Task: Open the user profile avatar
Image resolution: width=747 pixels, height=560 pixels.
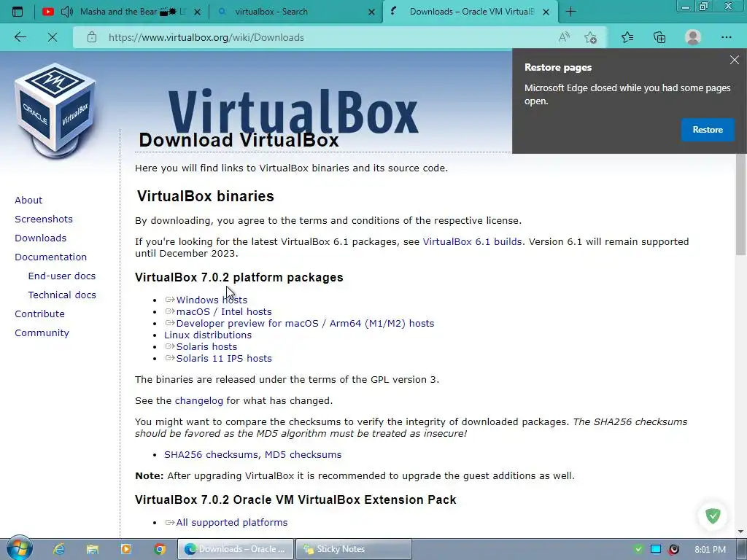Action: click(693, 37)
